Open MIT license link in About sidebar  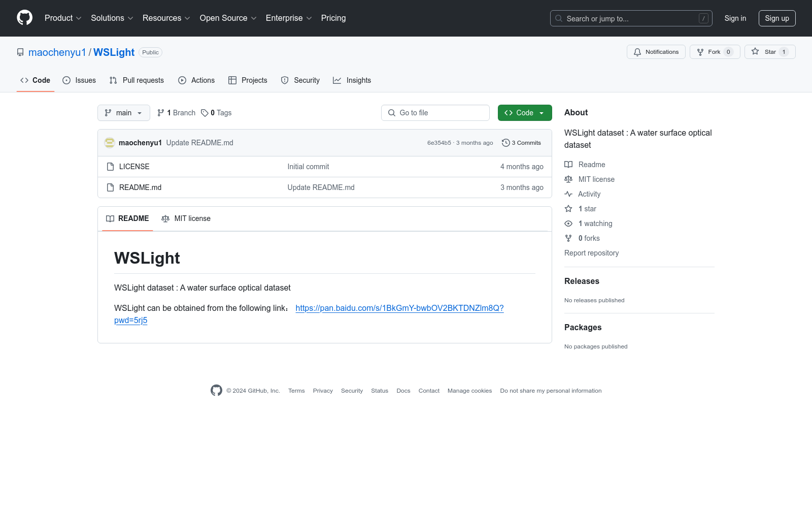[590, 179]
